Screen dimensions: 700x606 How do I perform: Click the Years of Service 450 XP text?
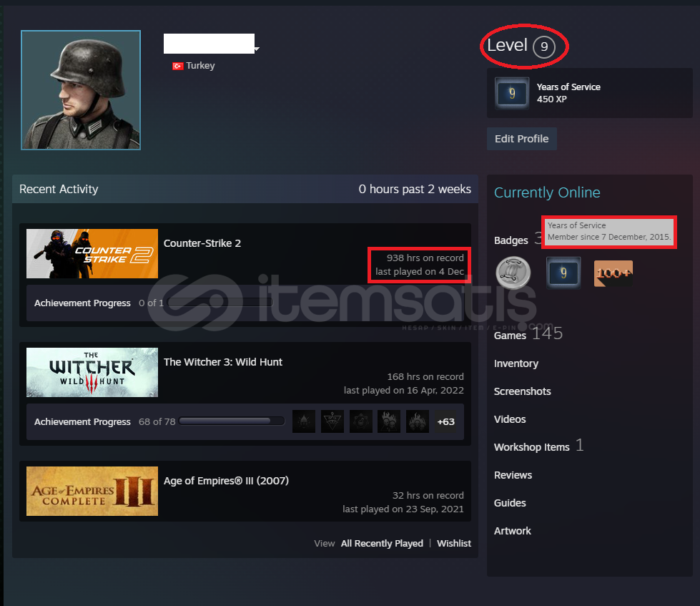568,93
